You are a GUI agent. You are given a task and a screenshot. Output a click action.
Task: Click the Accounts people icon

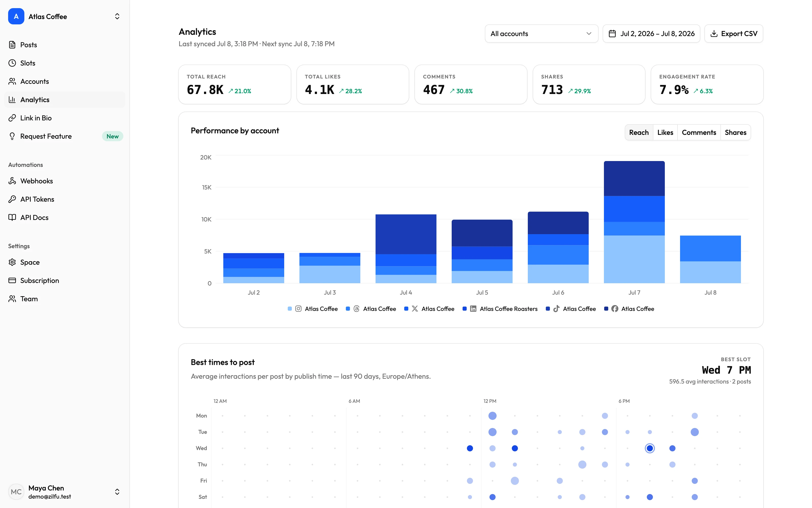coord(12,81)
